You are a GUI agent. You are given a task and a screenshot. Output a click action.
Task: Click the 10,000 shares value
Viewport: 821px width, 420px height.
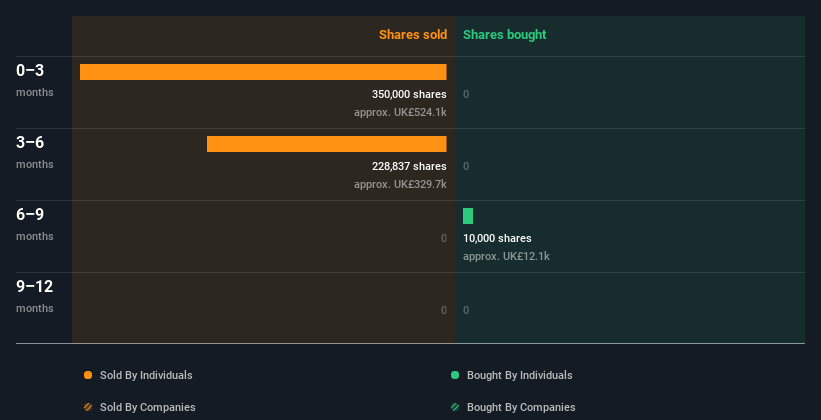point(497,238)
